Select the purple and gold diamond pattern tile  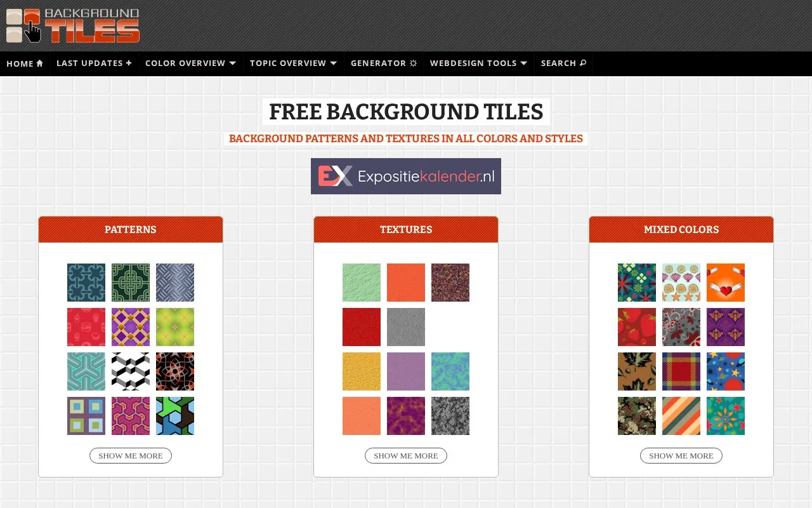(x=131, y=327)
